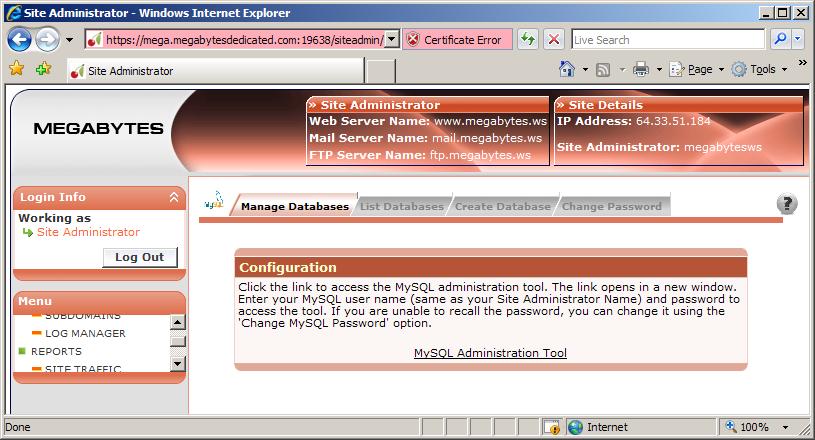Click inside the Live Search field
The width and height of the screenshot is (815, 440).
(665, 40)
